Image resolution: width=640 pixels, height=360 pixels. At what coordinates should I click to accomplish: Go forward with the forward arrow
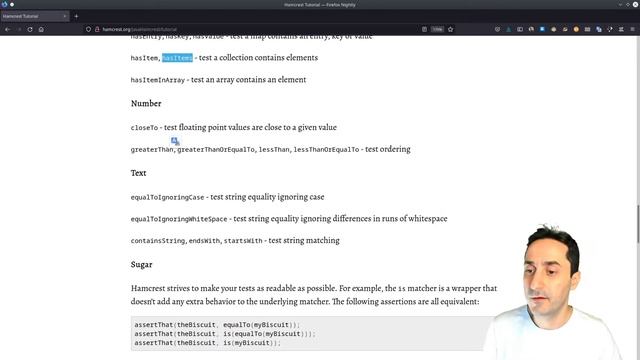pyautogui.click(x=19, y=29)
